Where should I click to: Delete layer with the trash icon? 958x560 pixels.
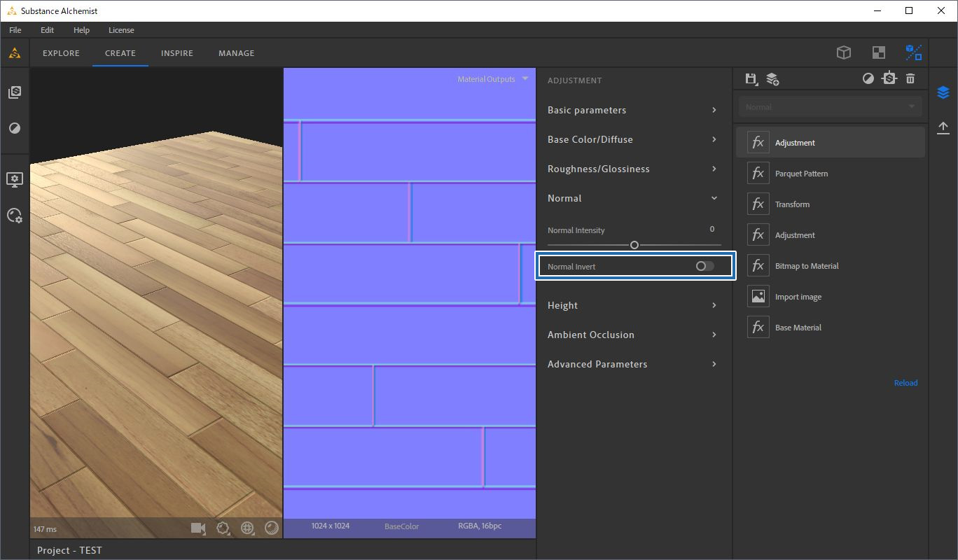tap(910, 78)
